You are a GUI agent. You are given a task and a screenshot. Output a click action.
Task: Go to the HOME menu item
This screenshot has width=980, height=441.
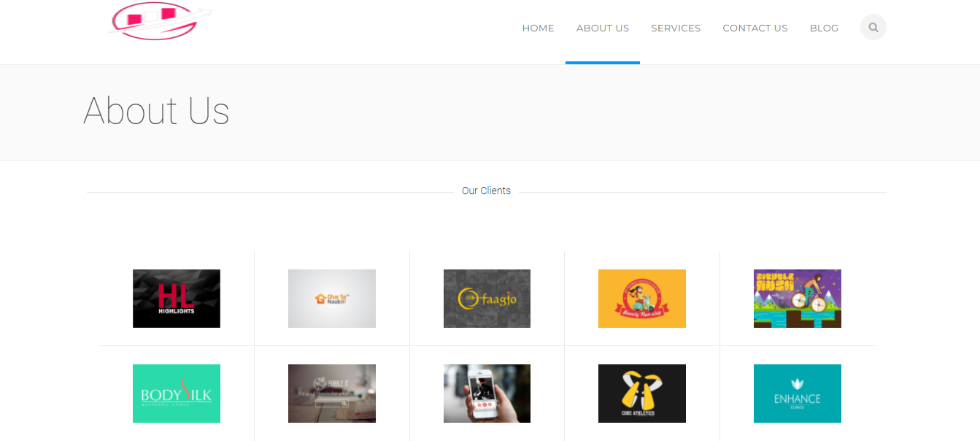pos(539,28)
